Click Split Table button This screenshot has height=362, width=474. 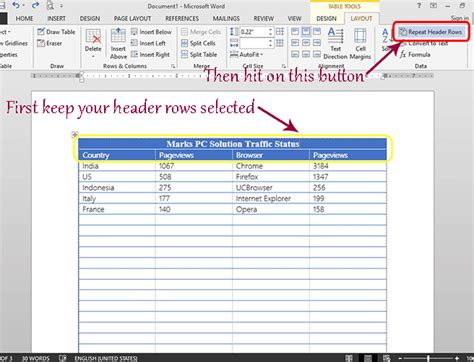coord(199,54)
